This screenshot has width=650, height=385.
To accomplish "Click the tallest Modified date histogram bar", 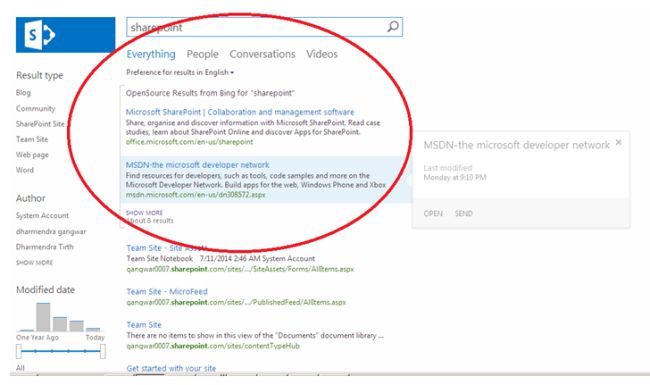I will 43,317.
